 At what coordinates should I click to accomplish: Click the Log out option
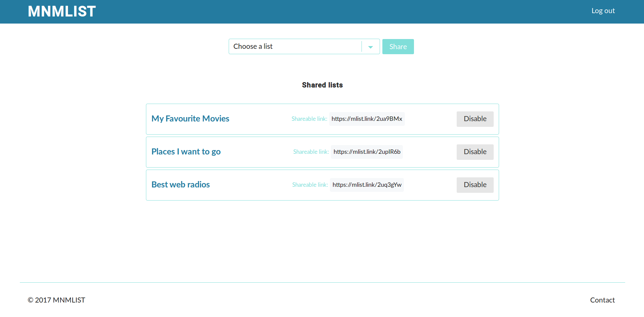pos(603,10)
